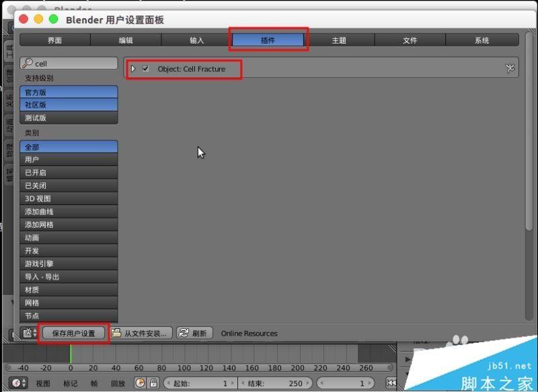Viewport: 538px width, 392px height.
Task: Click the lock icon next to auto keyframe
Action: tap(153, 381)
